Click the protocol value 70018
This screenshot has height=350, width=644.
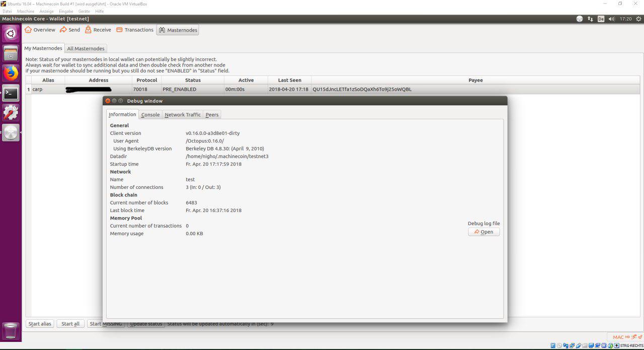(x=140, y=89)
